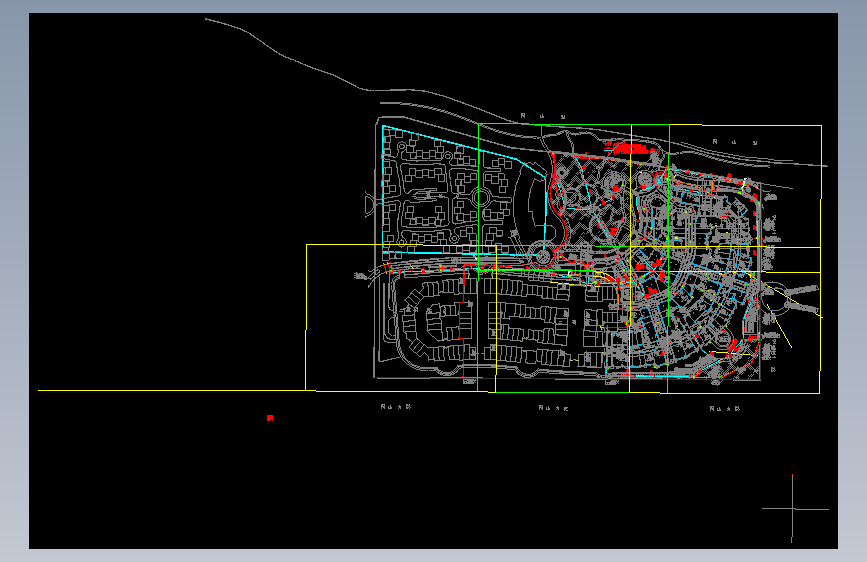The image size is (867, 562).
Task: Select the bottom-left road label text
Action: [x=396, y=407]
